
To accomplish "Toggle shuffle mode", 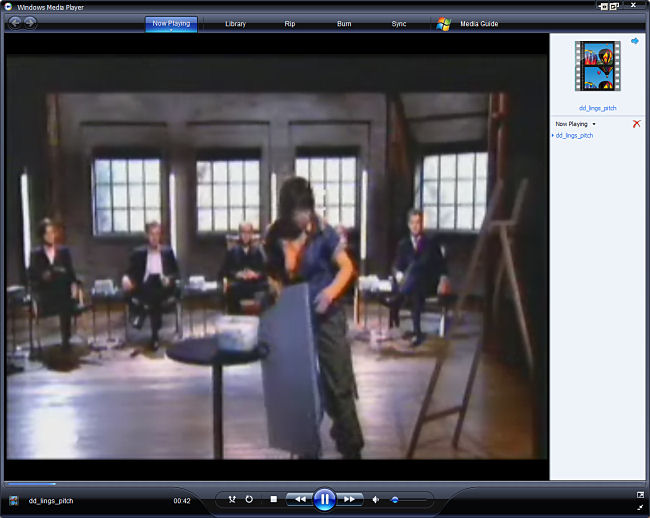I will pos(232,499).
